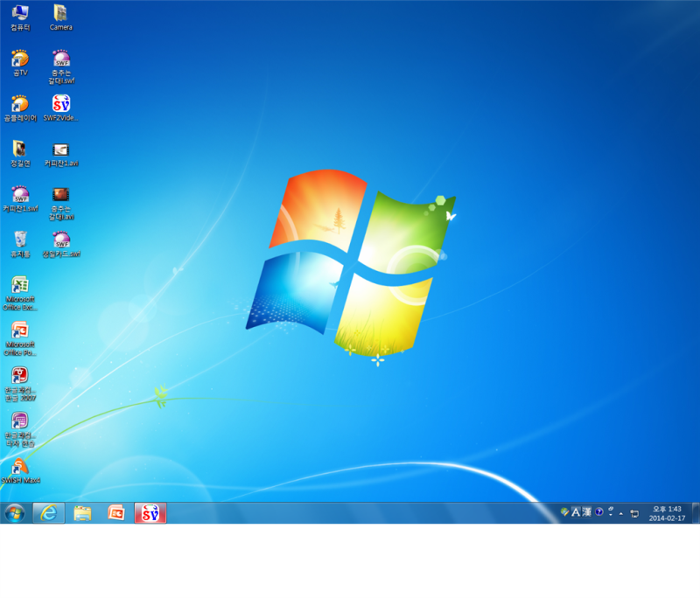The height and width of the screenshot is (598, 700).
Task: Select the SWF2Video desktop icon
Action: click(61, 108)
